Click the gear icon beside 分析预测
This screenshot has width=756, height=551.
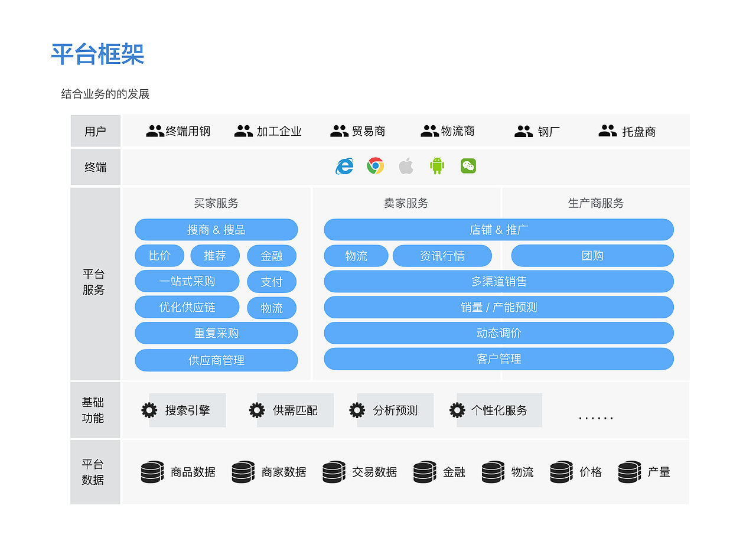[357, 410]
